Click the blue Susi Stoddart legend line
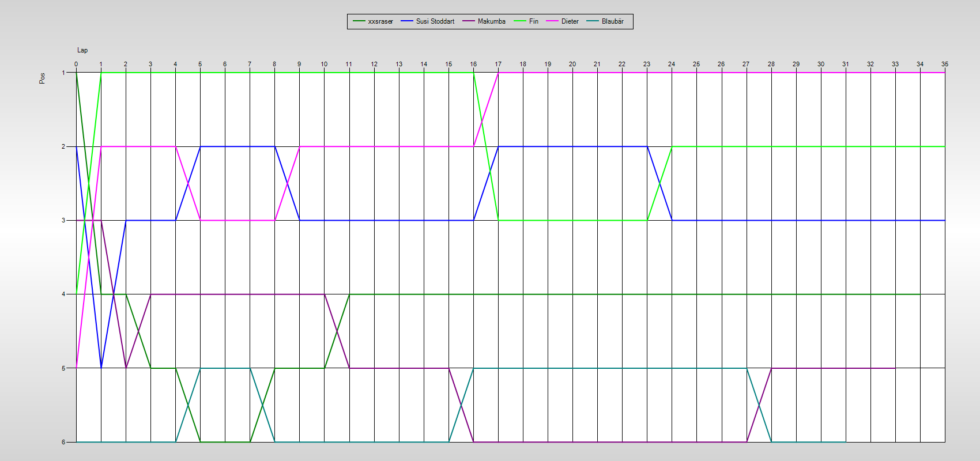The width and height of the screenshot is (980, 461). [x=408, y=21]
